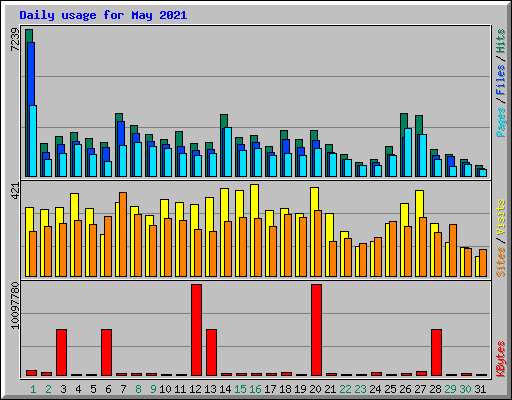
Task: Click weekend day label 30
Action: coord(465,389)
